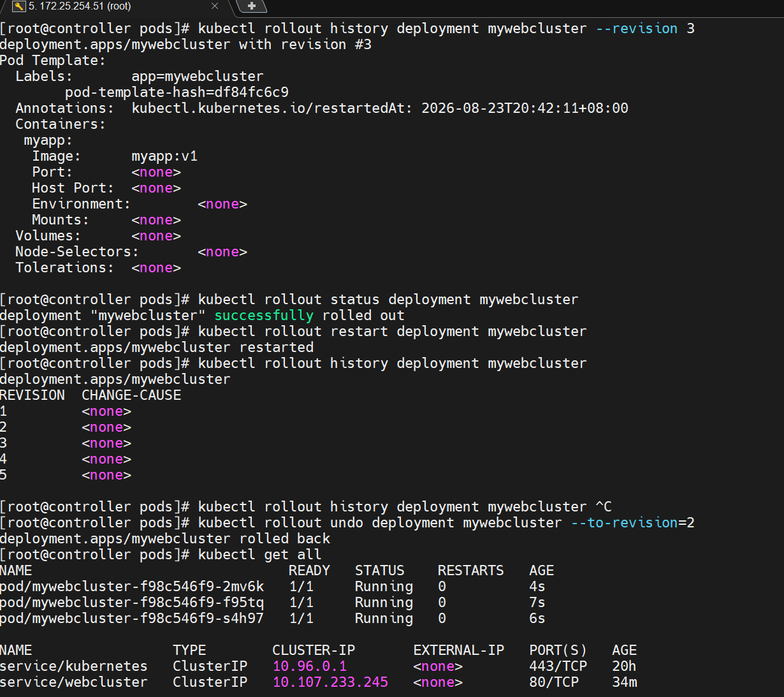Click <none> in revision 1 row
The image size is (784, 697).
[106, 411]
